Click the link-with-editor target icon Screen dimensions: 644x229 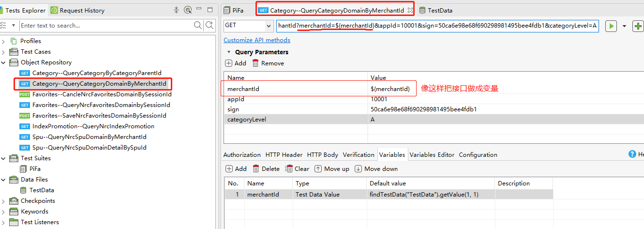(188, 10)
